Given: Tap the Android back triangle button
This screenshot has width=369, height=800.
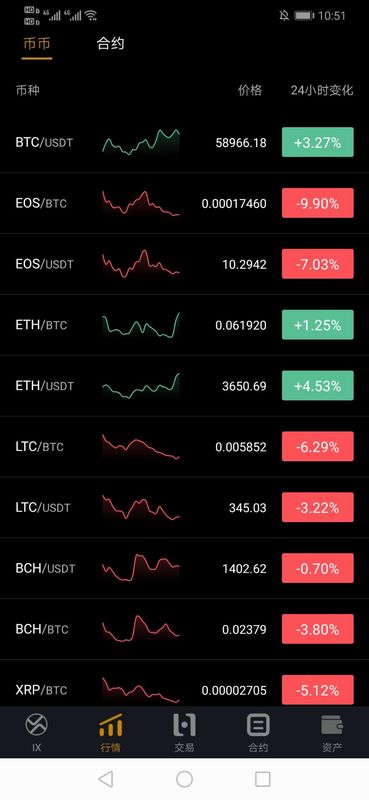Looking at the screenshot, I should [x=105, y=779].
